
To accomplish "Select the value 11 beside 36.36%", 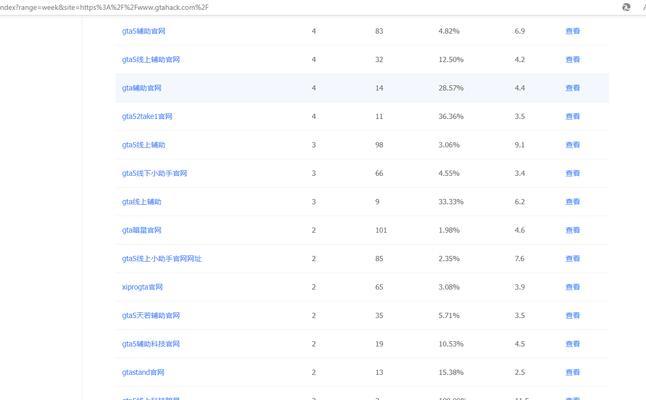I will click(x=379, y=116).
